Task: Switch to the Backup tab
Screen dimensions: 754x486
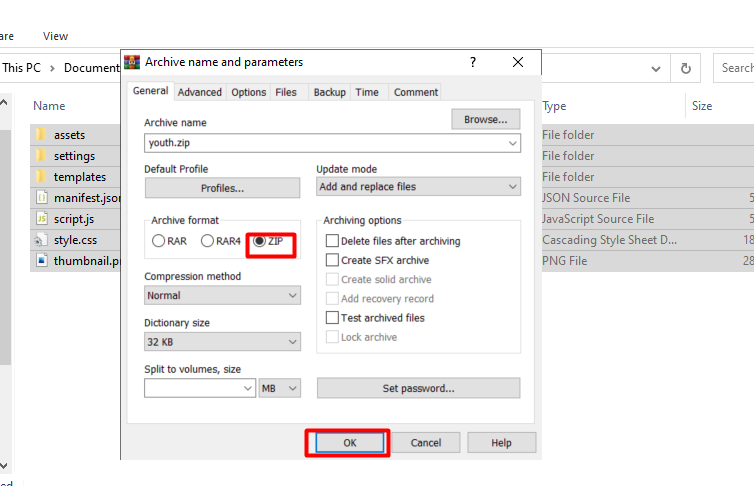Action: pos(329,92)
